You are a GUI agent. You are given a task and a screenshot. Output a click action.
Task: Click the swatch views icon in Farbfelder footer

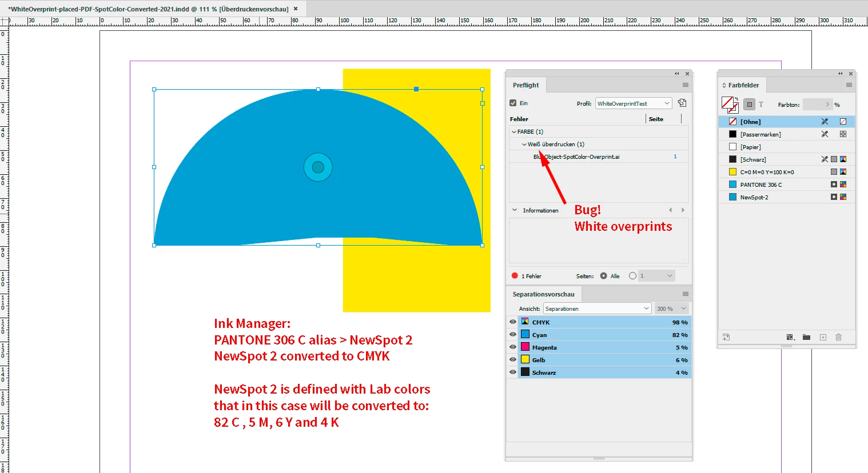791,338
